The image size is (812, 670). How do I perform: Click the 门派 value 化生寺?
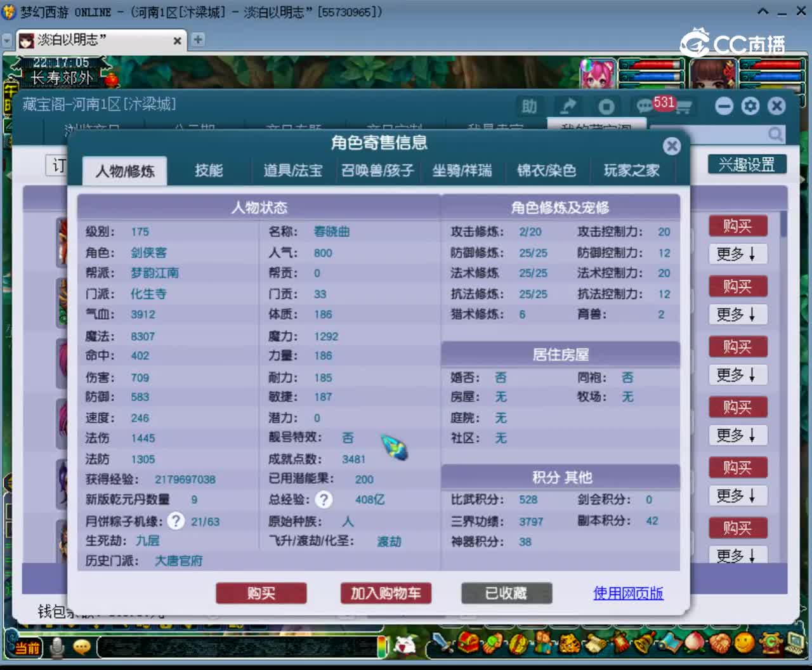[148, 294]
